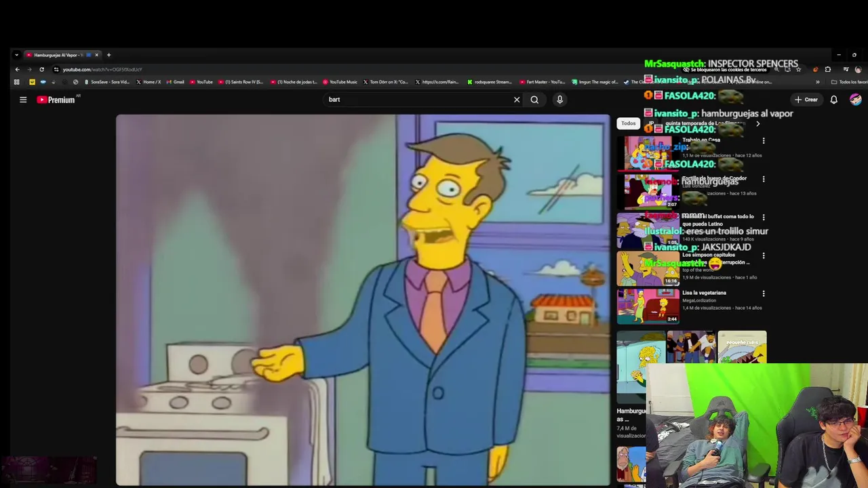
Task: Open the Home / X bookmark
Action: [149, 82]
